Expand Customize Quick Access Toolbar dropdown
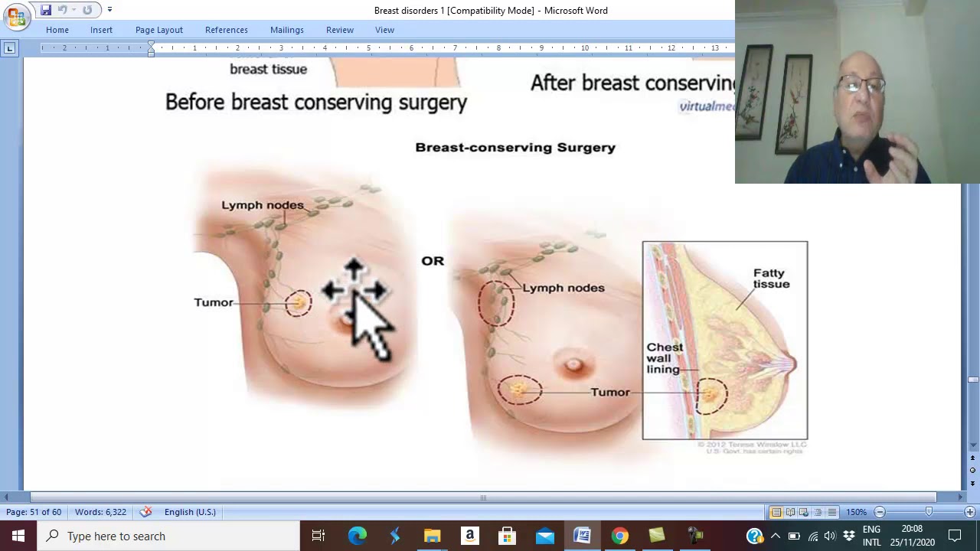This screenshot has height=551, width=980. pos(109,10)
